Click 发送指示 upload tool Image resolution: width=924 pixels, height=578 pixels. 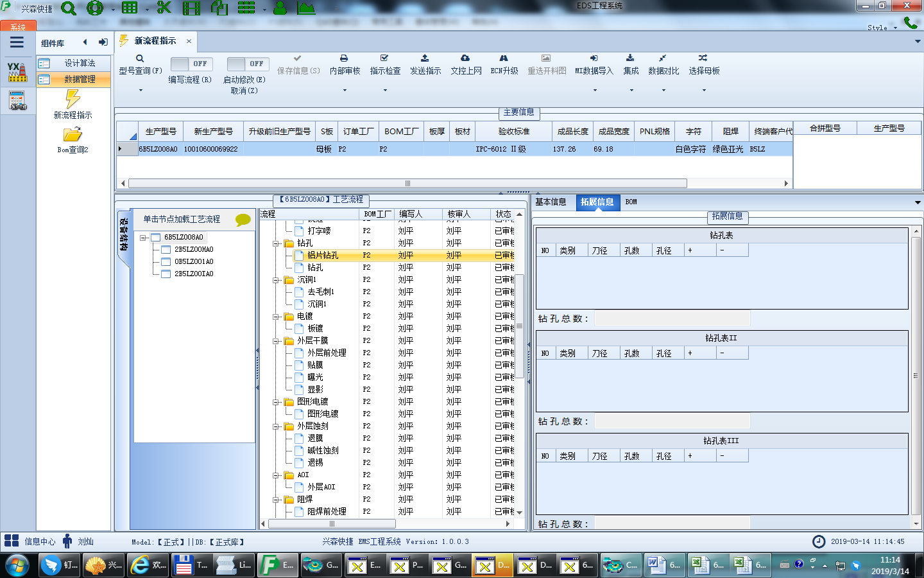point(425,64)
